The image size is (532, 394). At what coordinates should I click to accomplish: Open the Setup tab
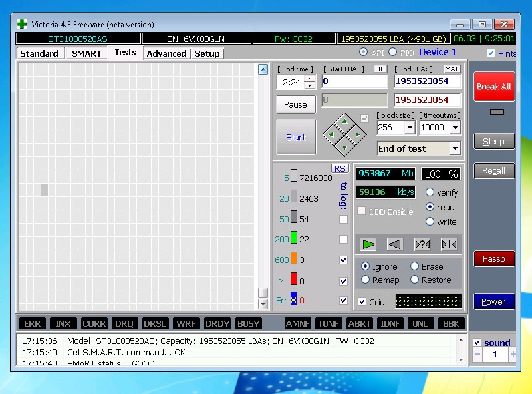[207, 53]
